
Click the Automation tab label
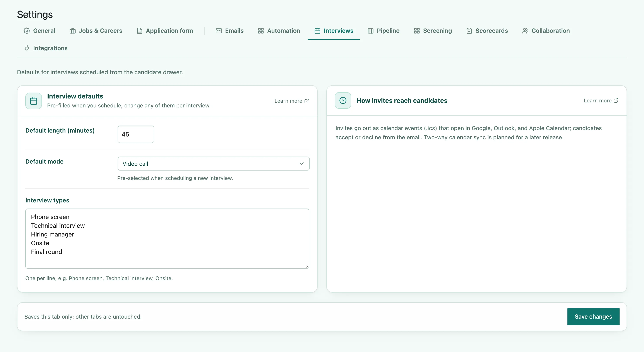click(x=284, y=31)
